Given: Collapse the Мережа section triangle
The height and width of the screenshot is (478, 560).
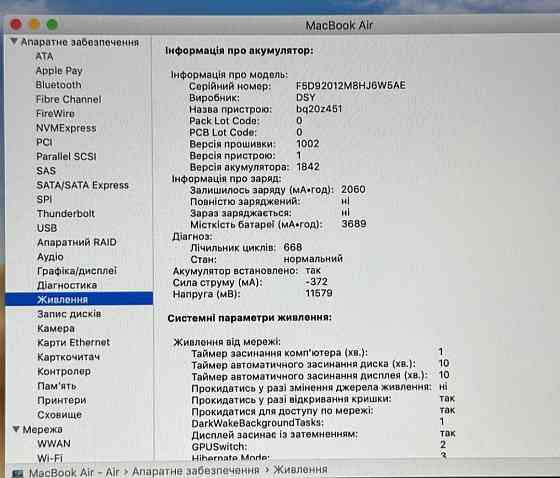Looking at the screenshot, I should pos(16,429).
